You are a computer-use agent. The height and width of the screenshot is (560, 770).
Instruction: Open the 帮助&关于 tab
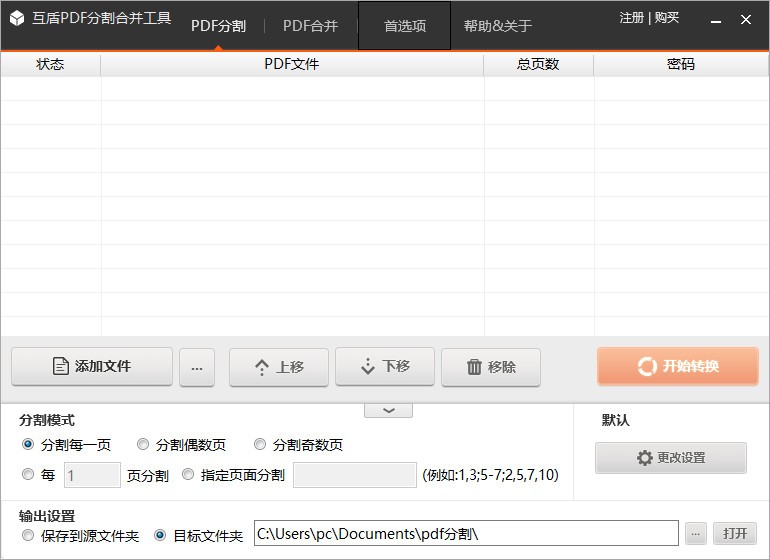497,26
